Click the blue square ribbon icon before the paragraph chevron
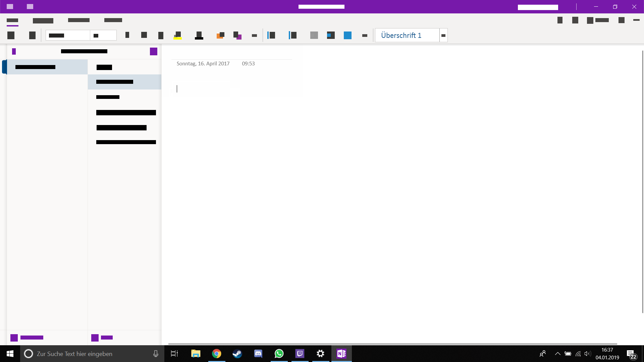This screenshot has height=362, width=644. [x=347, y=35]
